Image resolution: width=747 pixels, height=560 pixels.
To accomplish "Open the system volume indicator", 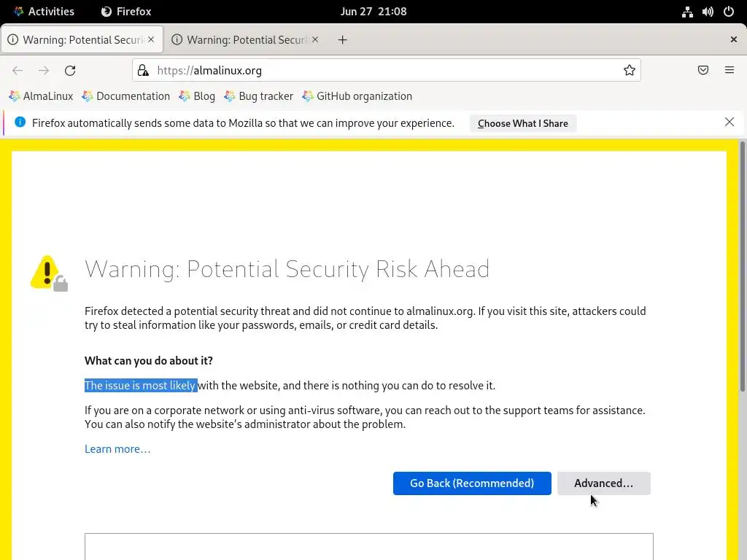I will click(708, 12).
